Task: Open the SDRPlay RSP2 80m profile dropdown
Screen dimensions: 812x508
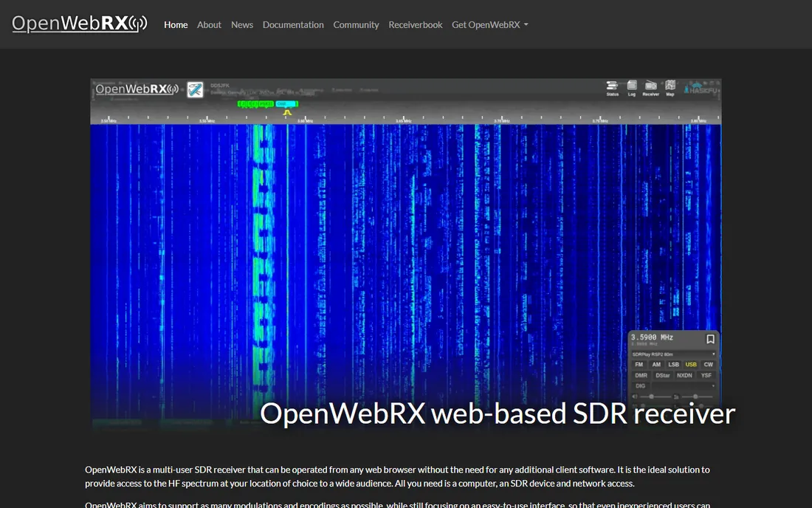Action: [673, 354]
